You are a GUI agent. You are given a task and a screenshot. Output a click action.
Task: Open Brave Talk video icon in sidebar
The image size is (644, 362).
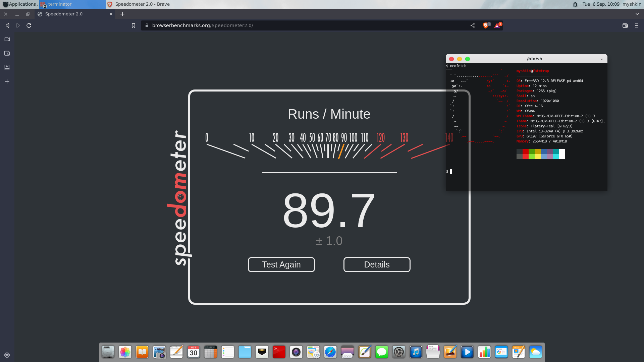7,39
